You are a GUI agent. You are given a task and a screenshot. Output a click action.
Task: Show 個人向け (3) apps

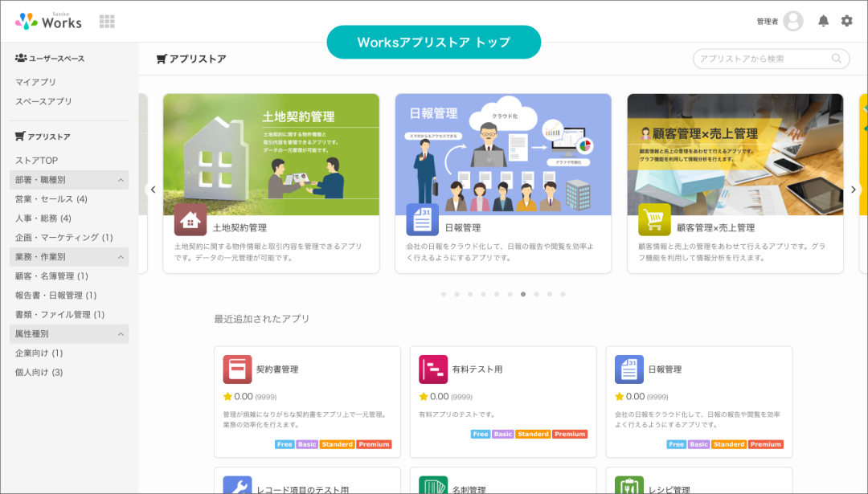(x=39, y=372)
